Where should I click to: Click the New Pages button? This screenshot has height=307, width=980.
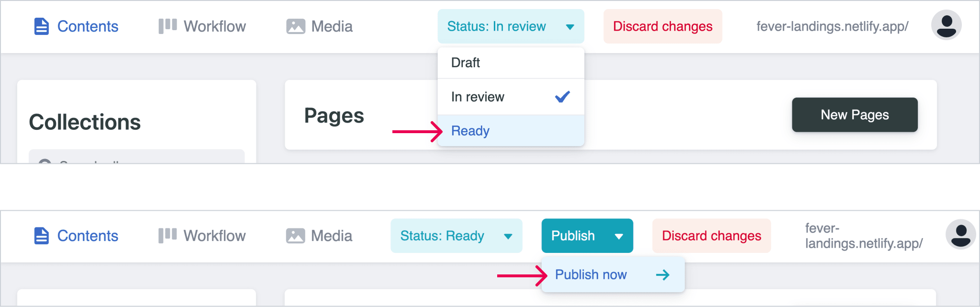click(x=855, y=115)
